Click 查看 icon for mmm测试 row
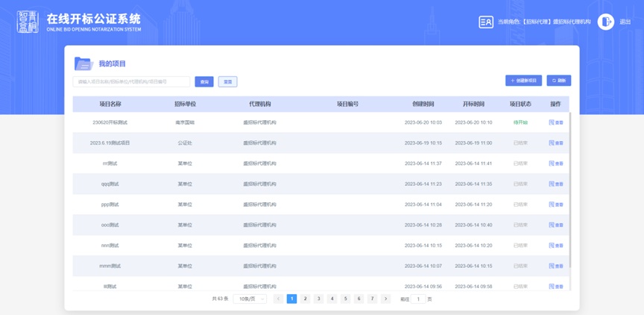Screen dimensions: 644x315 point(556,266)
